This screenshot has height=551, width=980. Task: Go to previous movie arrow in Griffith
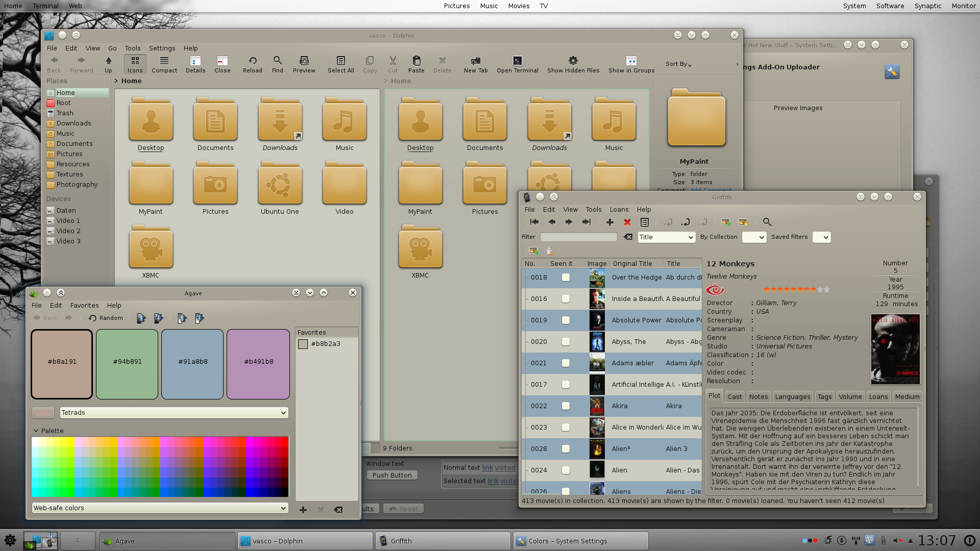point(552,222)
